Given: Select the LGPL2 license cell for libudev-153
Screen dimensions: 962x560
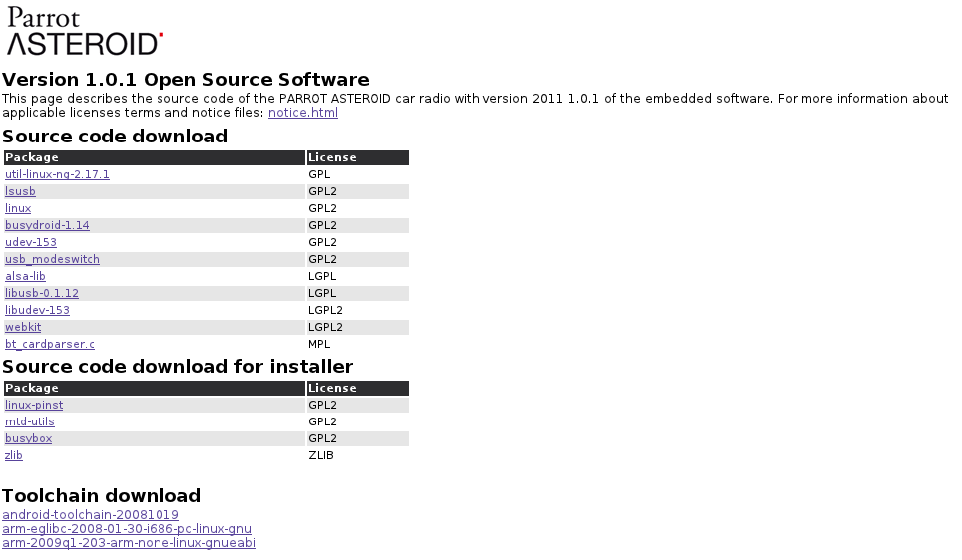Looking at the screenshot, I should (358, 310).
